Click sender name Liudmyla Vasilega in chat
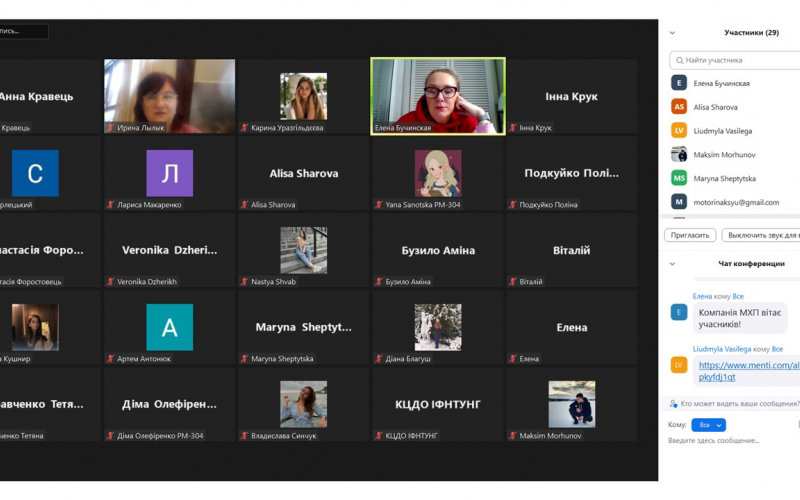 (721, 349)
